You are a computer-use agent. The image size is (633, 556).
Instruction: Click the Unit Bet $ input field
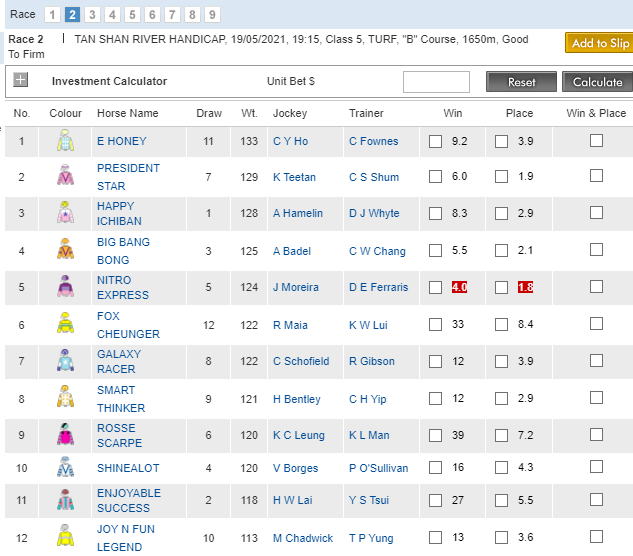tap(436, 82)
